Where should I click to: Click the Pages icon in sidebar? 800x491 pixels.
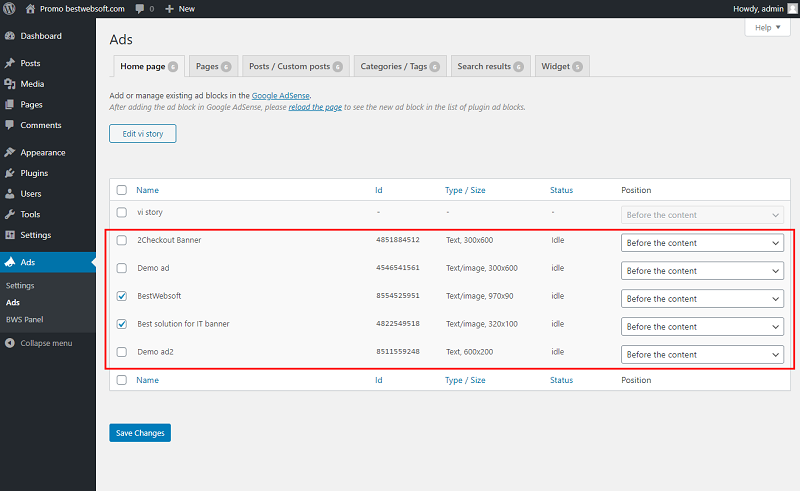[10, 105]
